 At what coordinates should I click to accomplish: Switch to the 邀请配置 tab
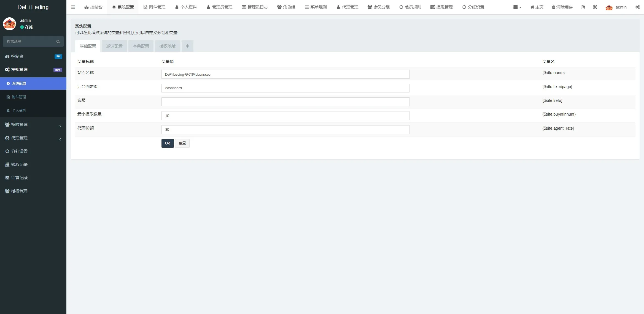pos(114,46)
